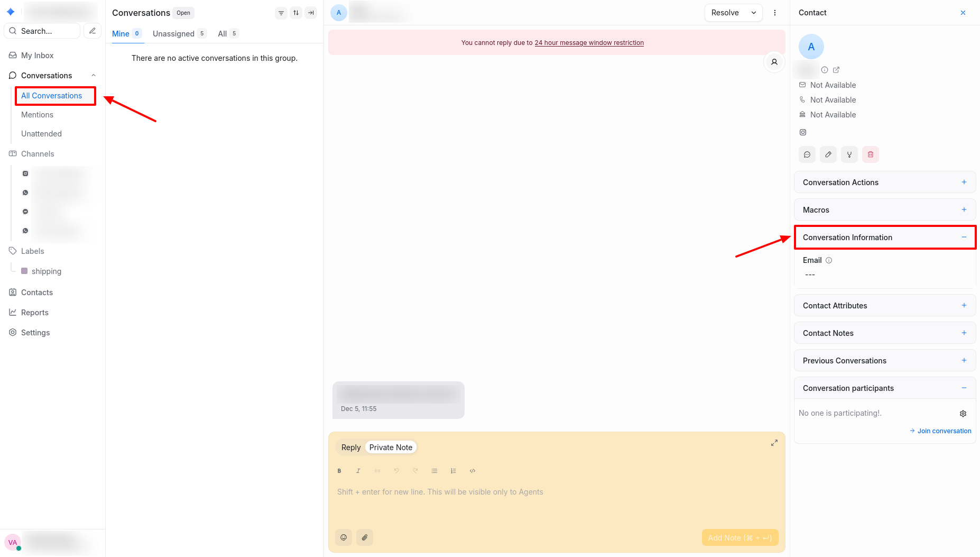Click the merge contact icon
The height and width of the screenshot is (557, 980).
[x=849, y=154]
